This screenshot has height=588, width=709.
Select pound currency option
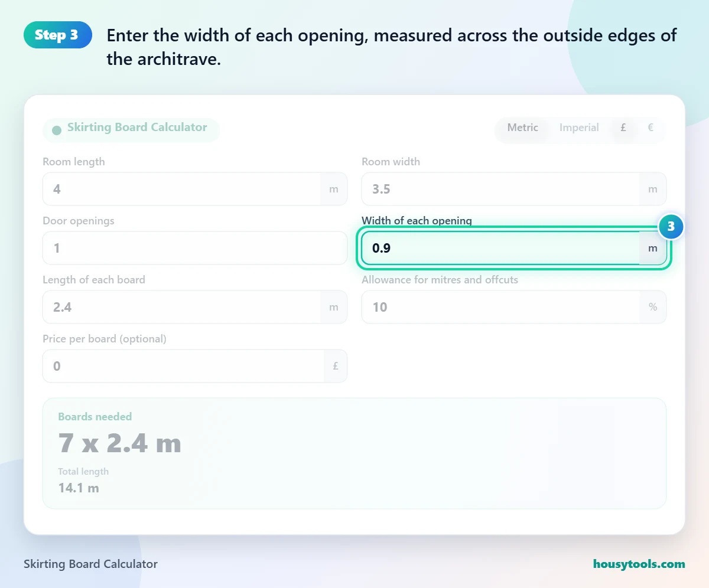623,128
